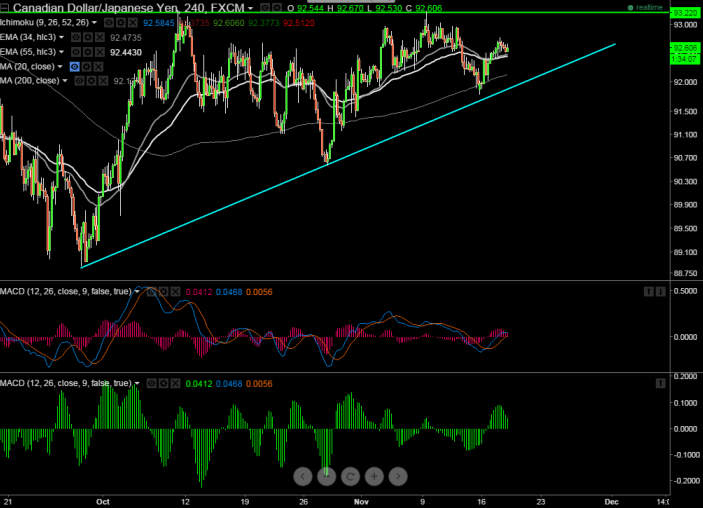Open EMA (34, hlc3) settings gear
Screen dimensions: 703x508
coord(88,37)
